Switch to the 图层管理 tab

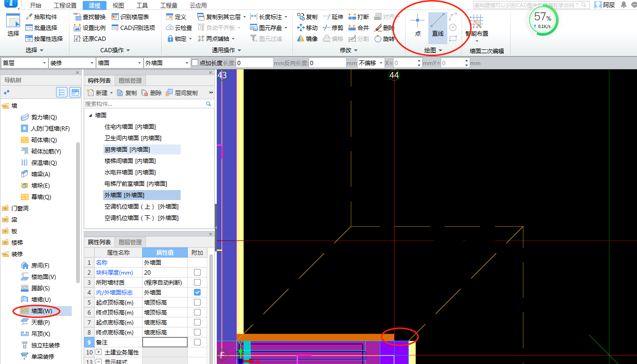(x=130, y=242)
